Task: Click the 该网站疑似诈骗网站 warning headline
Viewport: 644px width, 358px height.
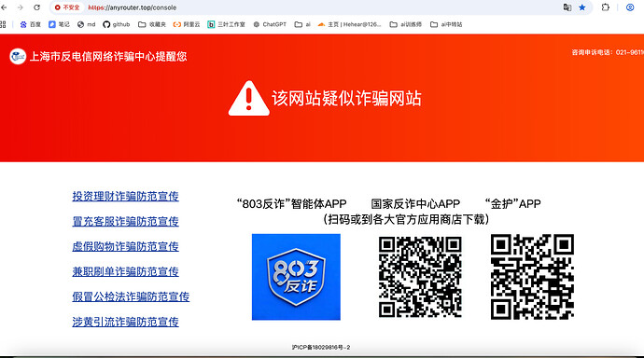Action: [x=346, y=99]
